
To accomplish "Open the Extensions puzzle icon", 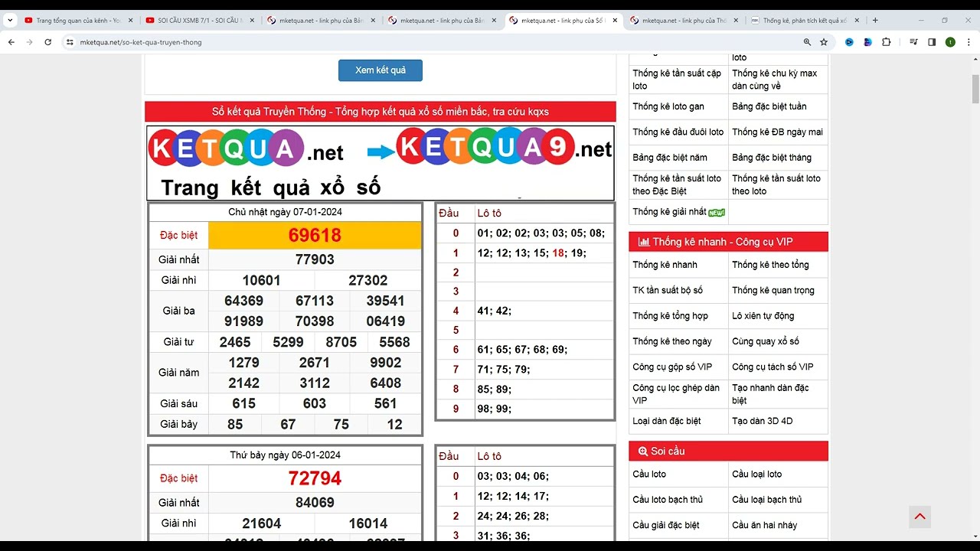I will [887, 42].
